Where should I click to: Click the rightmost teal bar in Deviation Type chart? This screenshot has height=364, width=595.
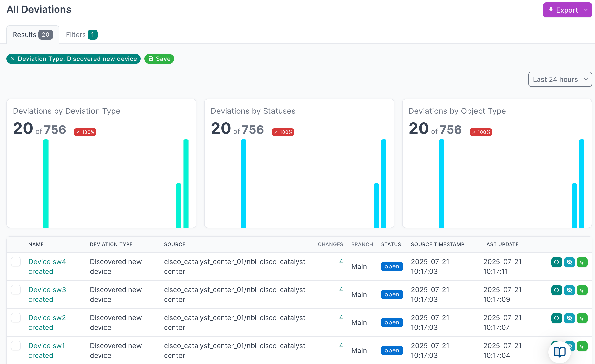pyautogui.click(x=186, y=183)
